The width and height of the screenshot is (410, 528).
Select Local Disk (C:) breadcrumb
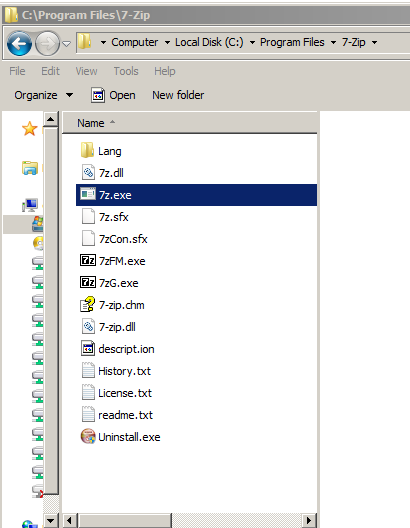tap(209, 42)
